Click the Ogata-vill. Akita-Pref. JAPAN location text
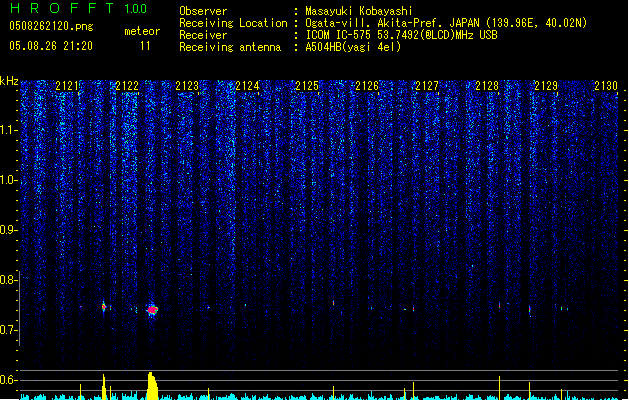Viewport: 629px width, 400px height. (446, 23)
